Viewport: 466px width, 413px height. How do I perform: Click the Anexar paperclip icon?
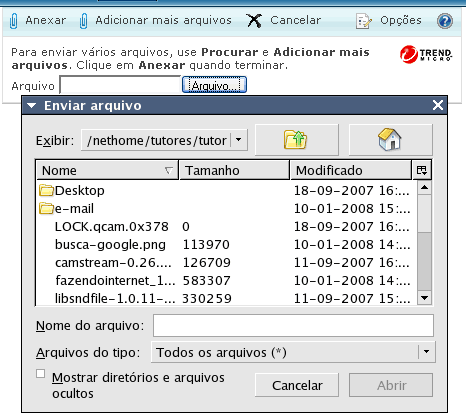tap(14, 21)
